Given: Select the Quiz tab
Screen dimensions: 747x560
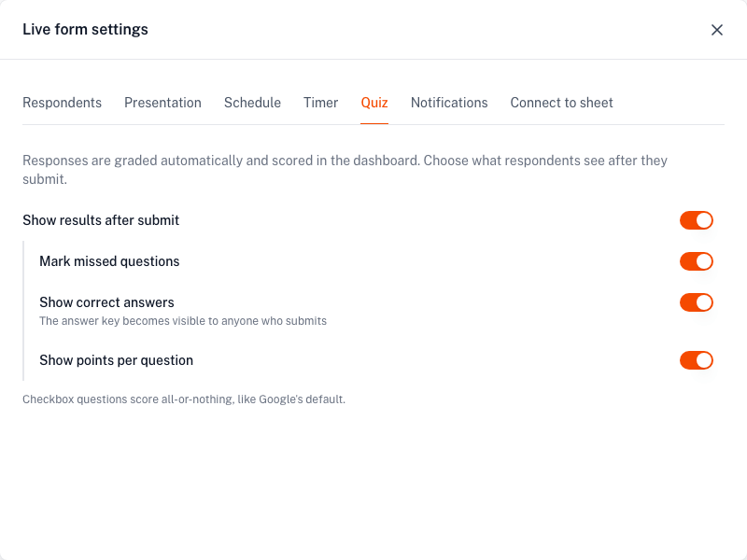Looking at the screenshot, I should (374, 103).
